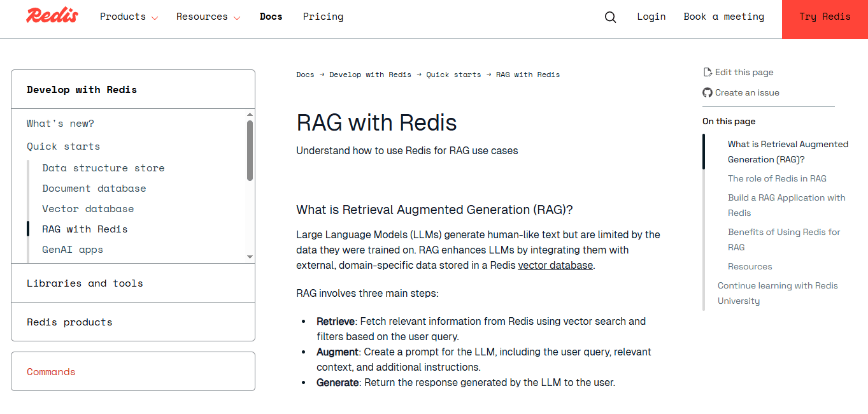
Task: Jump to Build a RAG Application with Redis
Action: pos(786,205)
